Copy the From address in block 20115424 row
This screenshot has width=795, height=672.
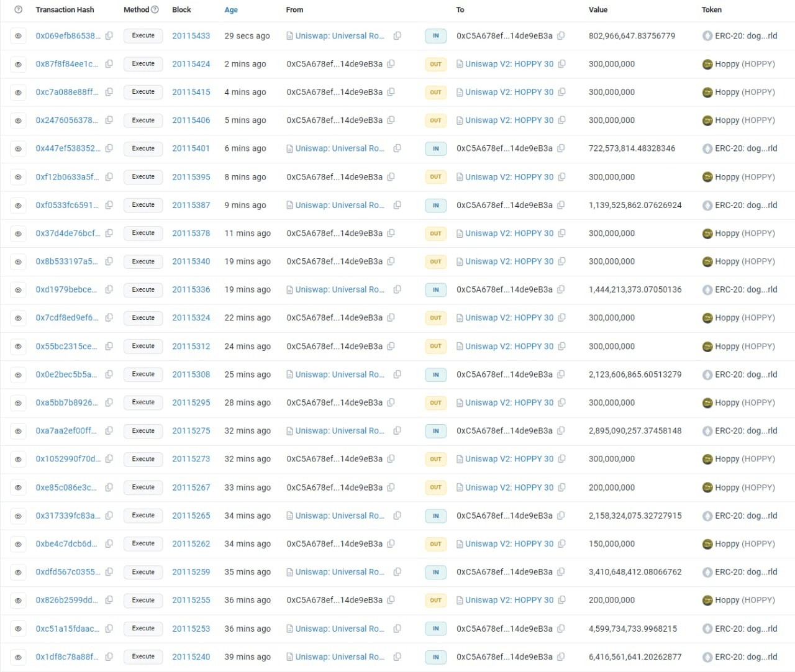pyautogui.click(x=391, y=64)
